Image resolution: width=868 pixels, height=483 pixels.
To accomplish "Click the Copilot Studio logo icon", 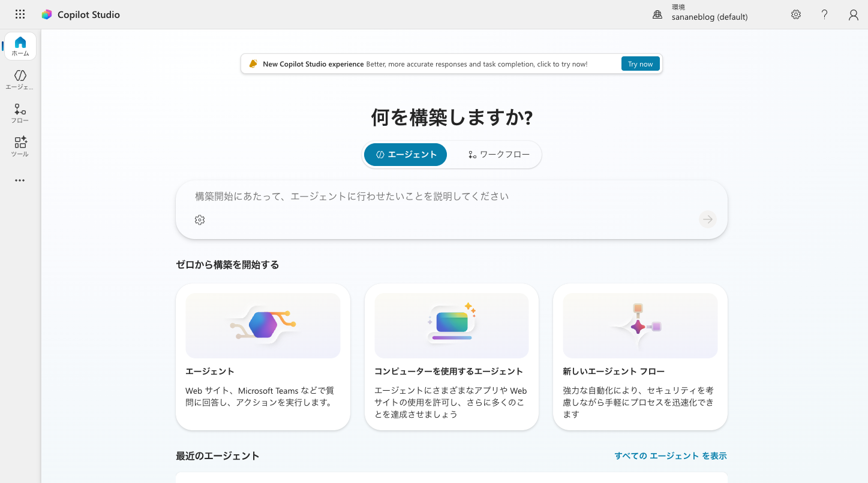I will click(47, 14).
